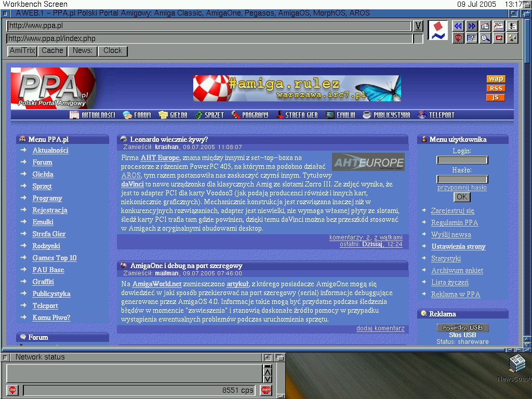
Task: Click the URL field showing http://www.ppa.pl
Action: tap(209, 26)
